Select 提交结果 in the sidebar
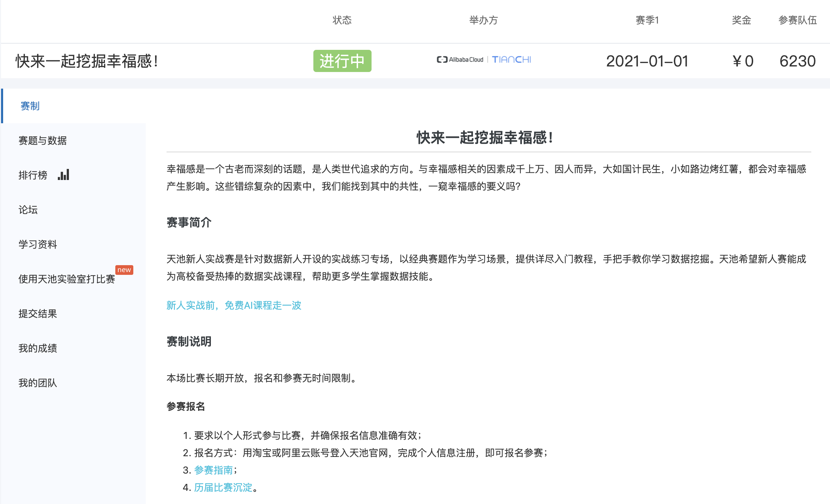This screenshot has width=830, height=504. [38, 314]
